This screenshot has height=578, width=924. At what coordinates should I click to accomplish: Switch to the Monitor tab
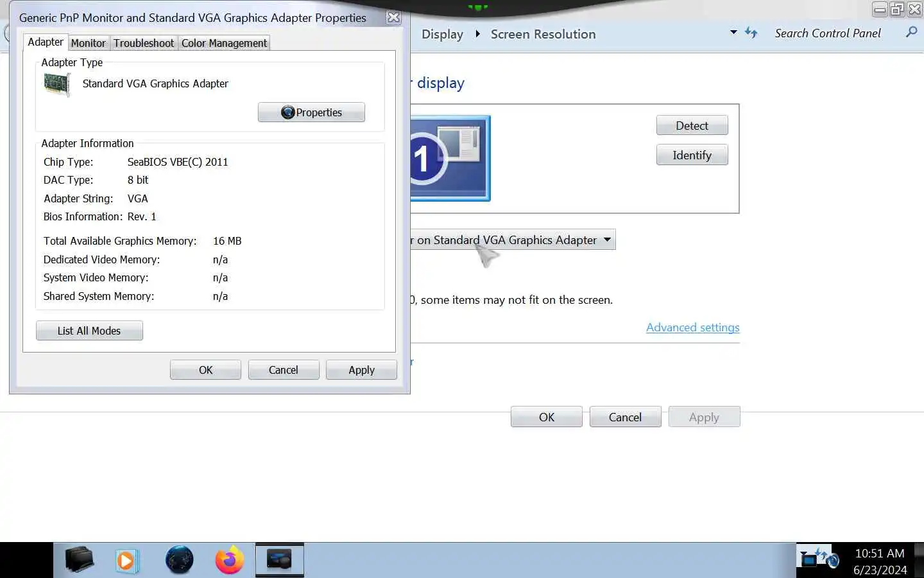[88, 43]
